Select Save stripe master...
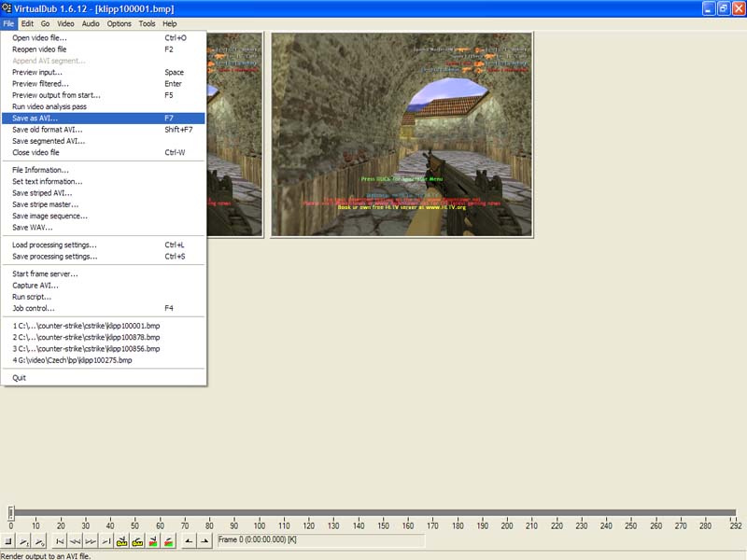The width and height of the screenshot is (747, 560). coord(104,204)
